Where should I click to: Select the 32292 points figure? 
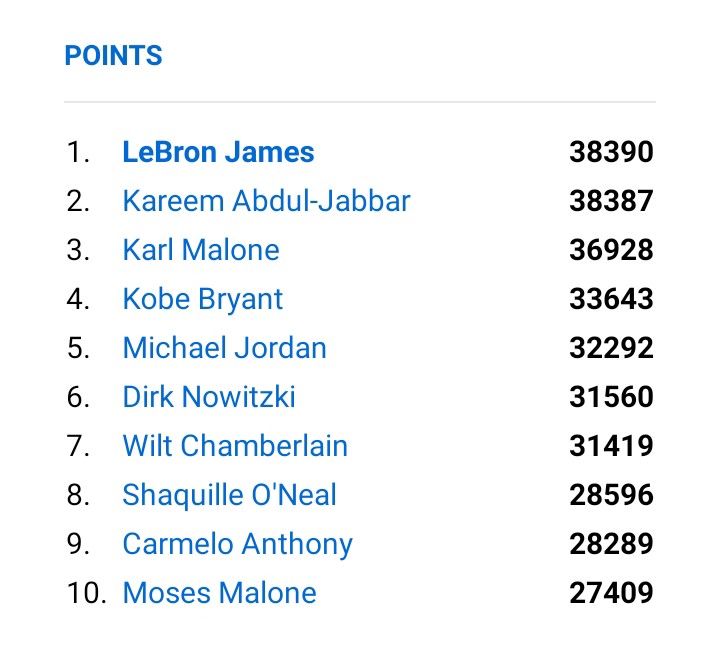pos(611,348)
